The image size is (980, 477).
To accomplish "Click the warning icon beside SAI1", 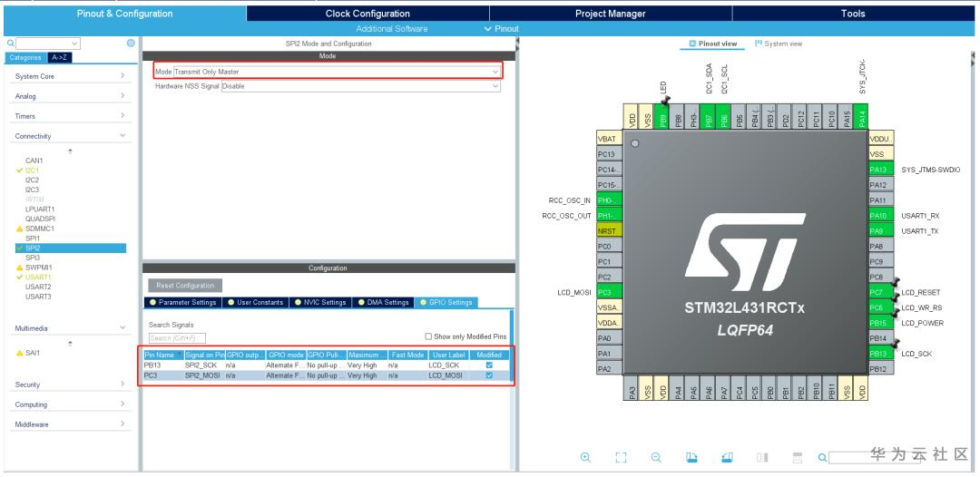I will (x=19, y=353).
